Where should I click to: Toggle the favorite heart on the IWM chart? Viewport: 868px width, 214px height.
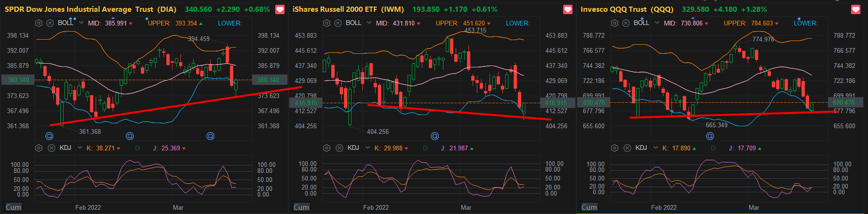coord(568,9)
